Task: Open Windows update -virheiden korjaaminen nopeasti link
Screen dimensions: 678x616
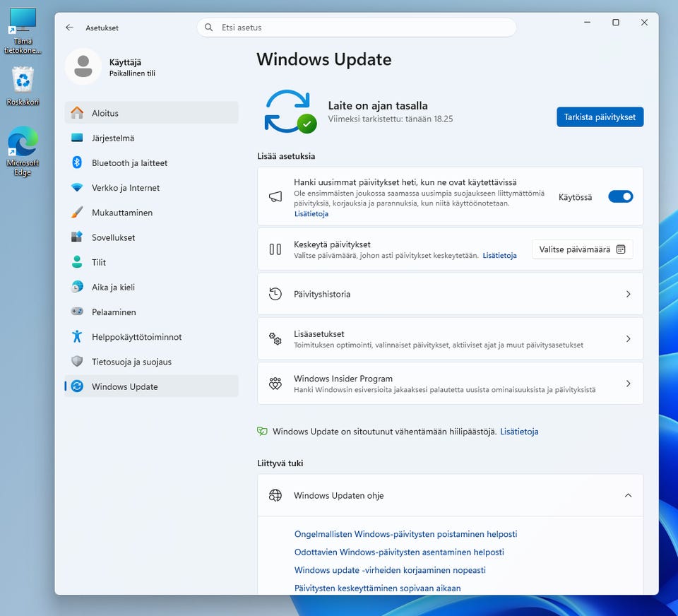Action: [x=390, y=570]
